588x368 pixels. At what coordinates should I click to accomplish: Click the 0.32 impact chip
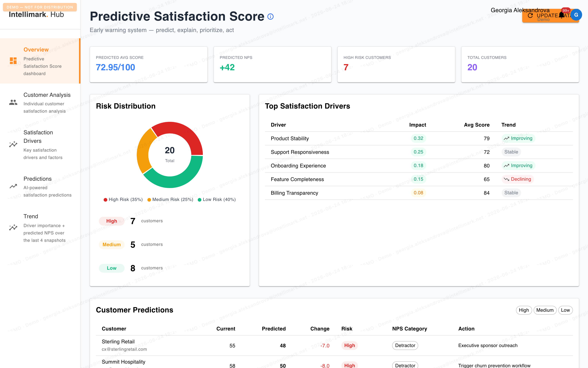pyautogui.click(x=418, y=138)
